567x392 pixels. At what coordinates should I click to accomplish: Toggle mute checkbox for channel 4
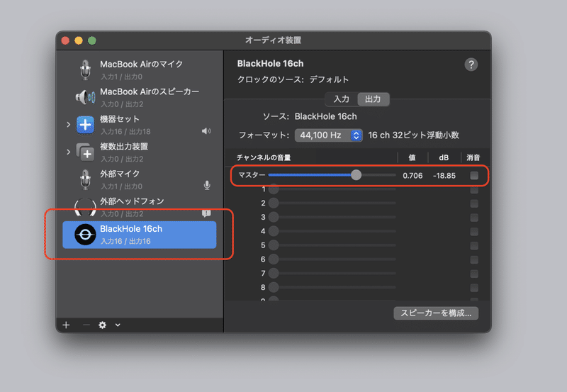474,231
